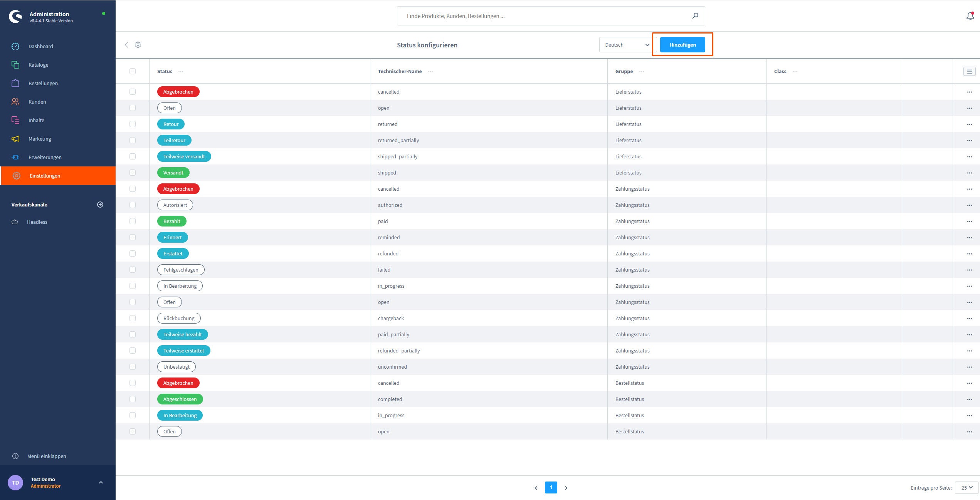980x500 pixels.
Task: Select page 1 pagination button
Action: pyautogui.click(x=551, y=487)
